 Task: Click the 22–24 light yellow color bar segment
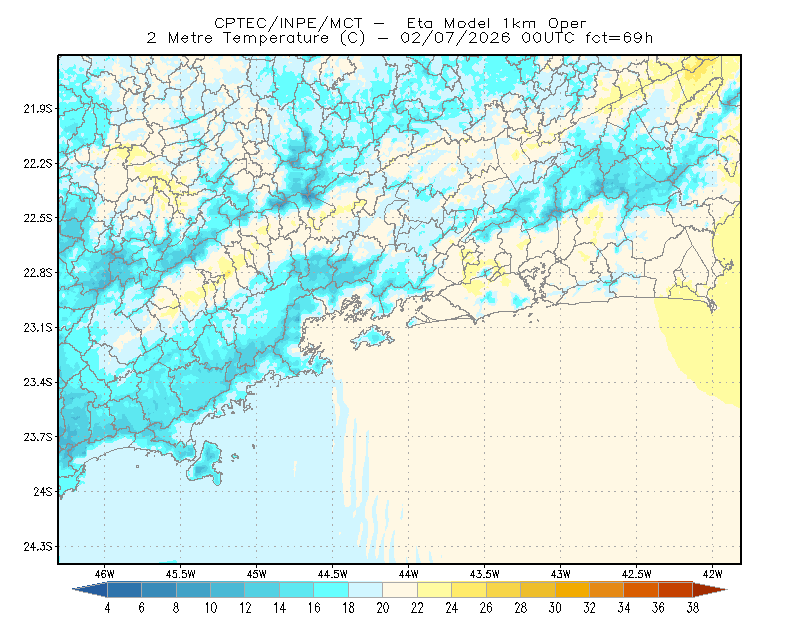coord(435,590)
